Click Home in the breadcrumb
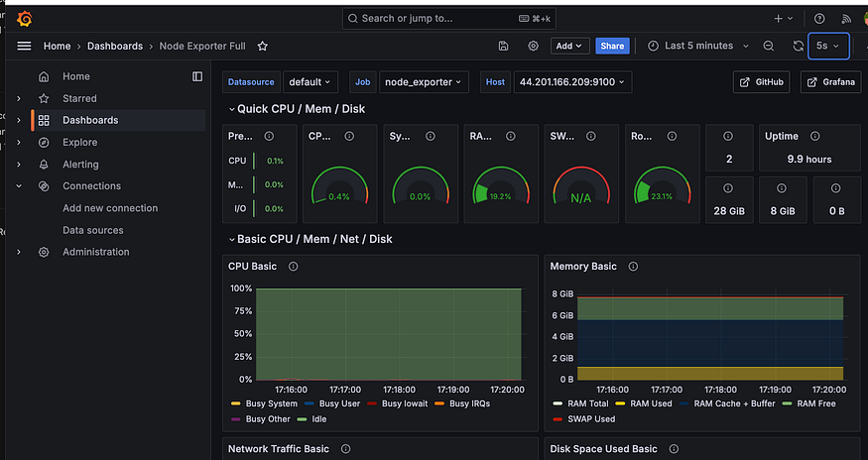Screen dimensions: 868x460 (57, 46)
